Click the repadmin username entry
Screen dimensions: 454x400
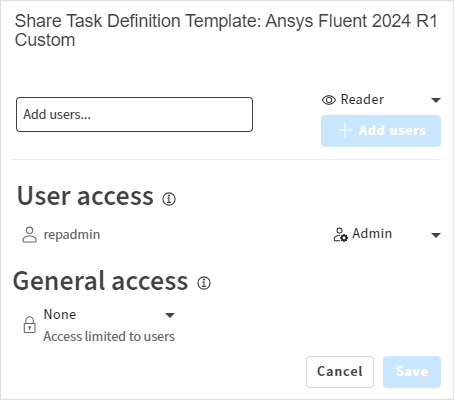click(x=72, y=235)
